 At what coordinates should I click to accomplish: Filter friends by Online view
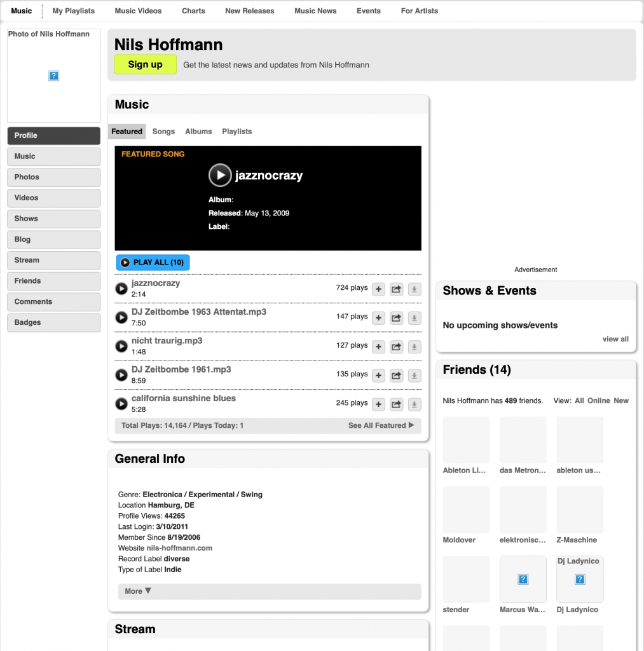pos(598,401)
